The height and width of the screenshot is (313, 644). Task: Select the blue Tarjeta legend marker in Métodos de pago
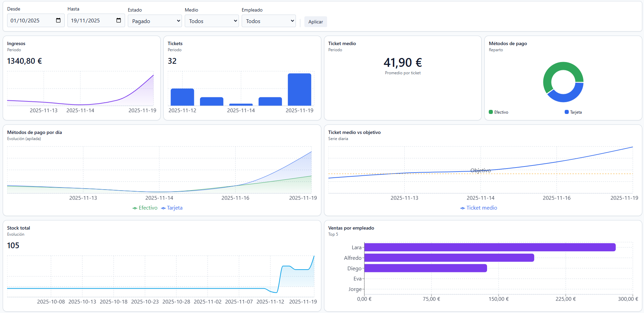click(566, 112)
